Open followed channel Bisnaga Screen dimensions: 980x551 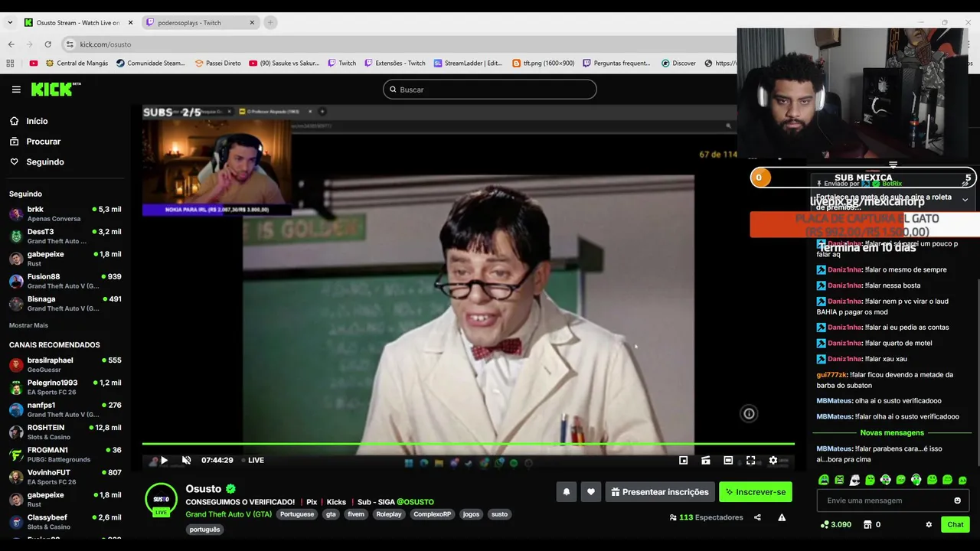(x=65, y=303)
